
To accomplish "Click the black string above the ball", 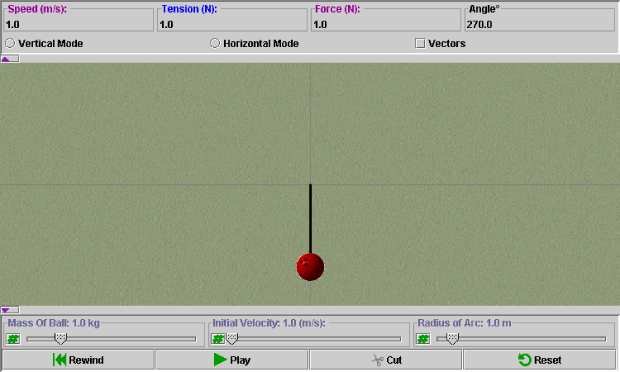I will point(310,219).
